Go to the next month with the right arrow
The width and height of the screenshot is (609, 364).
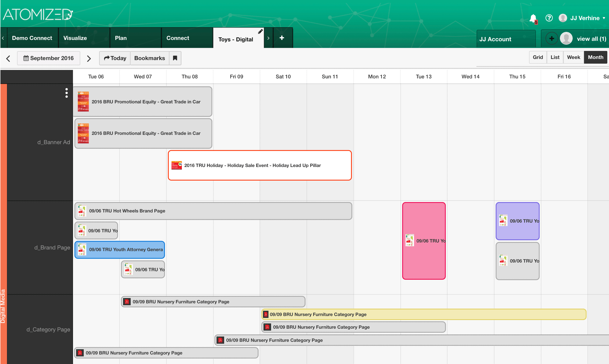[89, 58]
